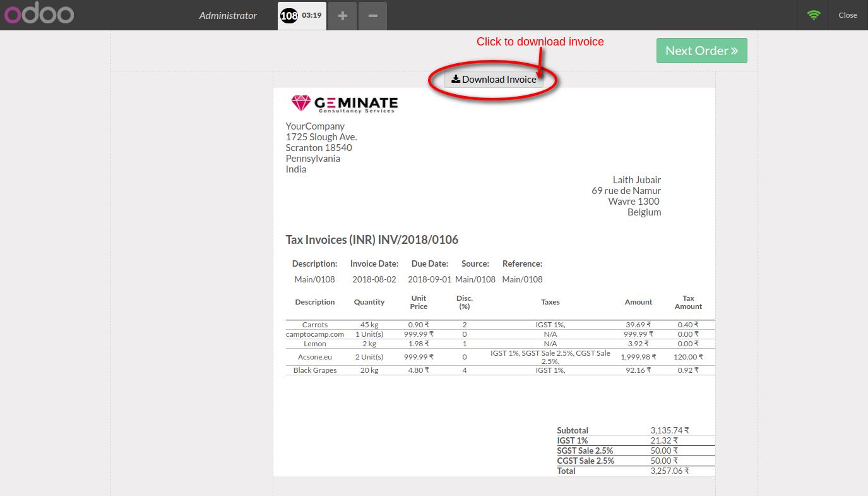Viewport: 868px width, 496px height.
Task: Click the Next Order button
Action: point(701,50)
